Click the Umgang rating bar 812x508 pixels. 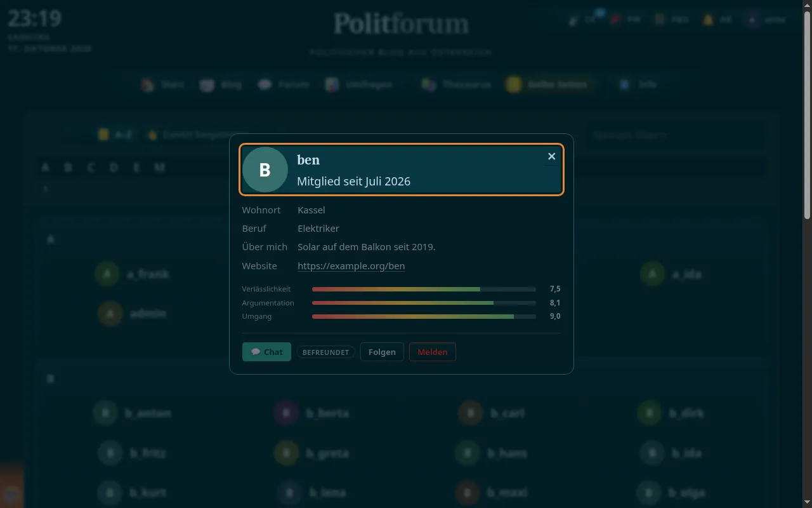tap(424, 316)
